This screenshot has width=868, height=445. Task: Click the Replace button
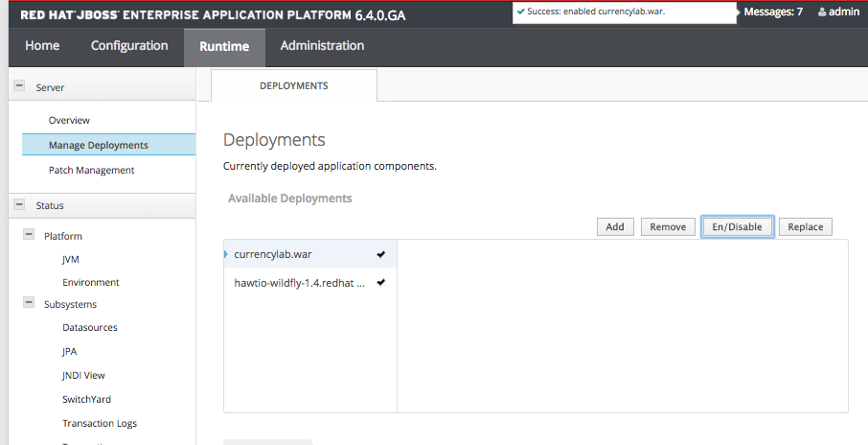pyautogui.click(x=806, y=226)
